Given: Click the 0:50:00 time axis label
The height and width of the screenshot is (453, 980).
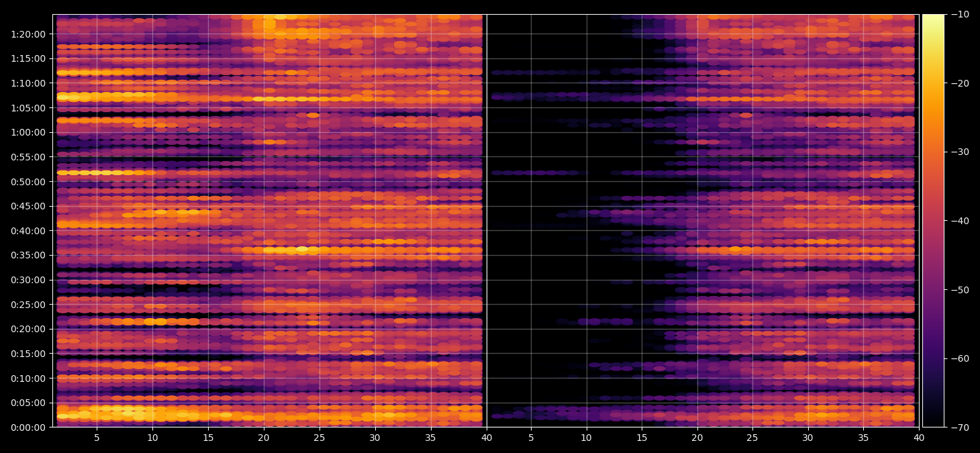Looking at the screenshot, I should point(28,181).
